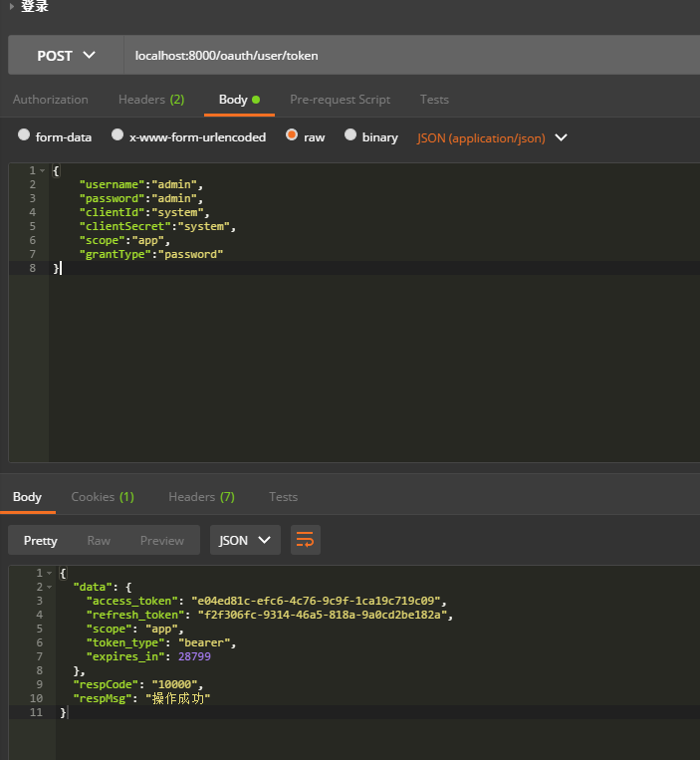Collapse request body JSON at line 1
Image resolution: width=700 pixels, height=760 pixels.
[x=43, y=170]
